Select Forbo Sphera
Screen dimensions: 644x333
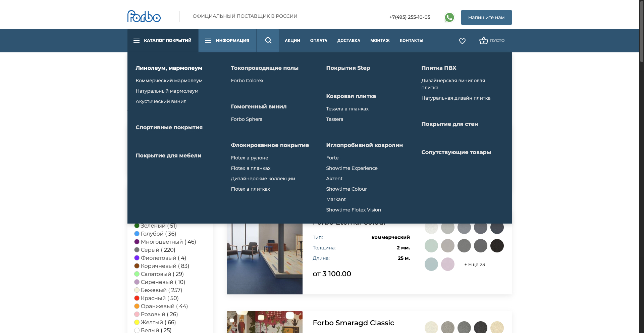(247, 119)
